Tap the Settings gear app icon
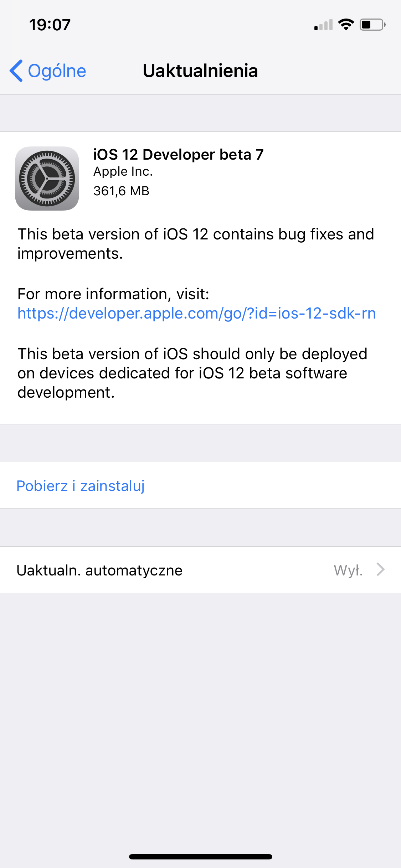Image resolution: width=401 pixels, height=868 pixels. click(x=47, y=179)
